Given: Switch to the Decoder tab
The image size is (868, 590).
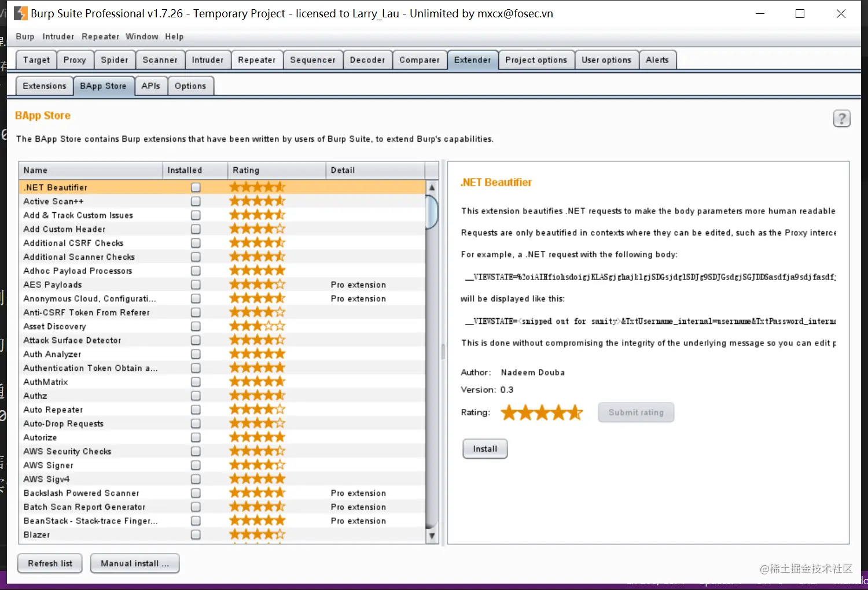Looking at the screenshot, I should 367,60.
